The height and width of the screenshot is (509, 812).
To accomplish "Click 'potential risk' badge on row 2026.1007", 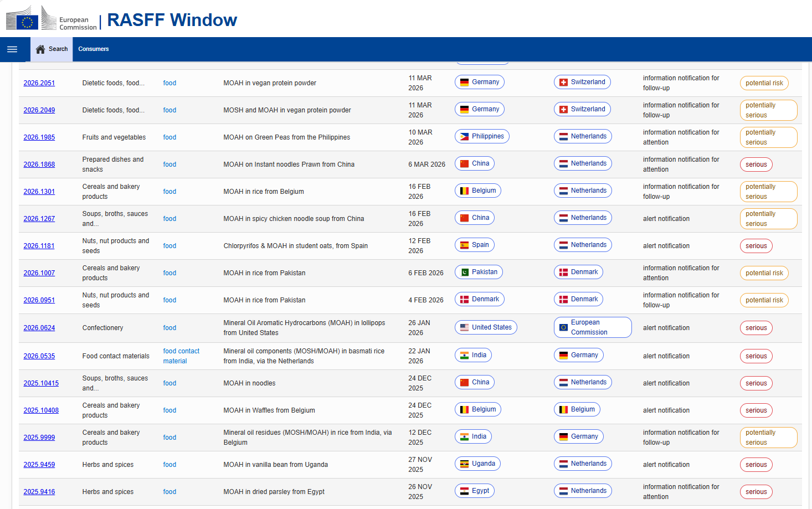I will pos(764,273).
